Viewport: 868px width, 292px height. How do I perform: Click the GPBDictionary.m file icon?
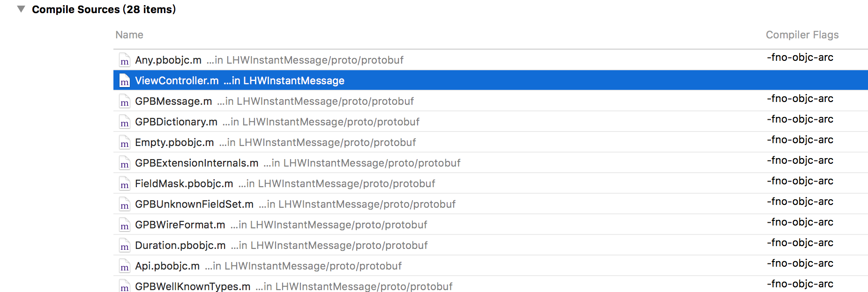click(x=124, y=122)
